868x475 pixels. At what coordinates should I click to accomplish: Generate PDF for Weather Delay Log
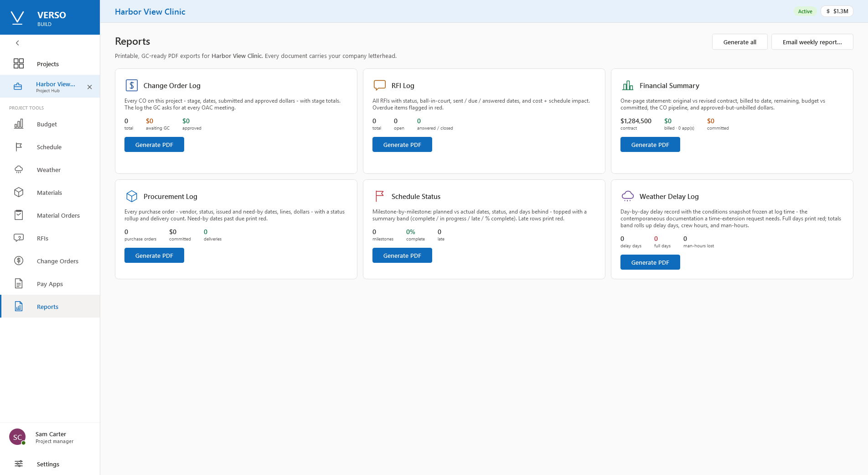[650, 262]
